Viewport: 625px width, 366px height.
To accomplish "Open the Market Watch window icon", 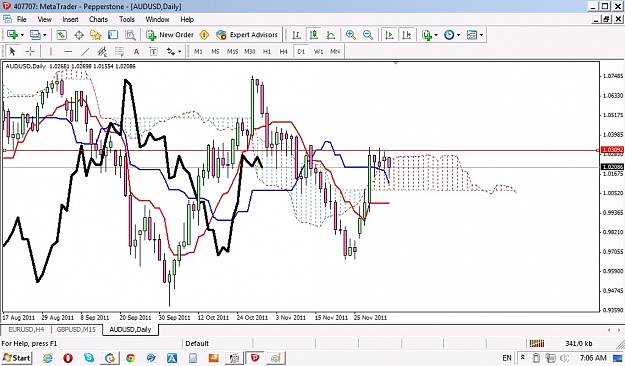I will [x=61, y=35].
